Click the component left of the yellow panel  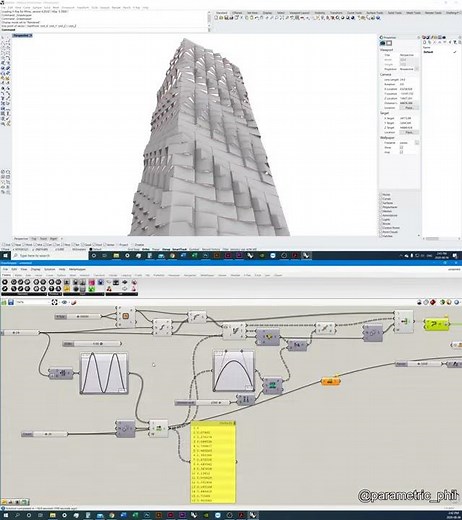click(x=159, y=428)
